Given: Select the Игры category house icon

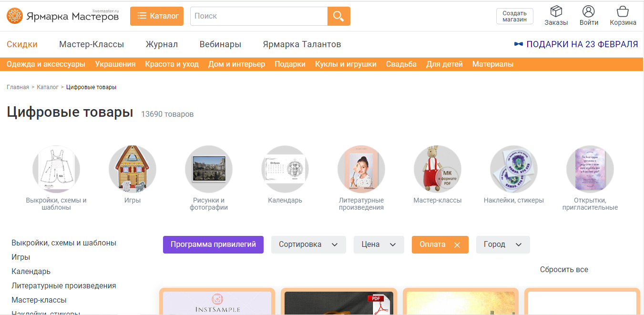Looking at the screenshot, I should pyautogui.click(x=133, y=169).
